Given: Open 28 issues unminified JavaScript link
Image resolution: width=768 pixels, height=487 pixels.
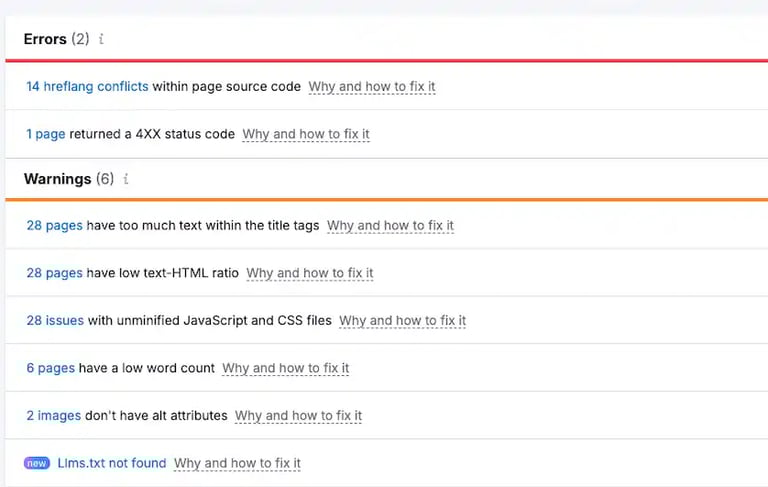Looking at the screenshot, I should (x=55, y=320).
